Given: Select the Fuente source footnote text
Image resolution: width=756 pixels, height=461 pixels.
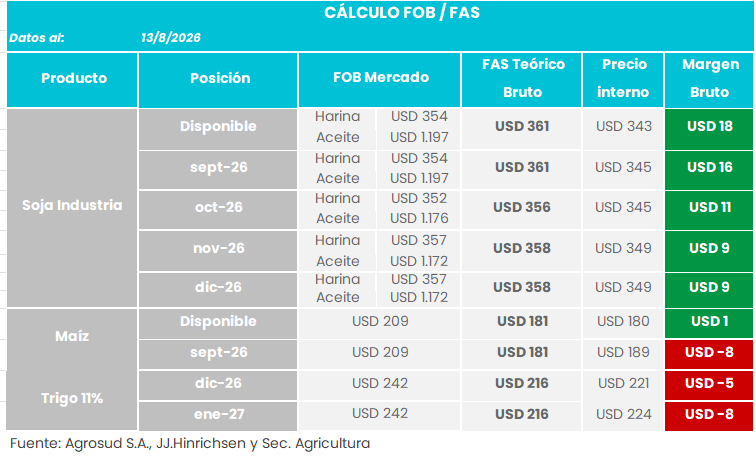Looking at the screenshot, I should tap(190, 444).
